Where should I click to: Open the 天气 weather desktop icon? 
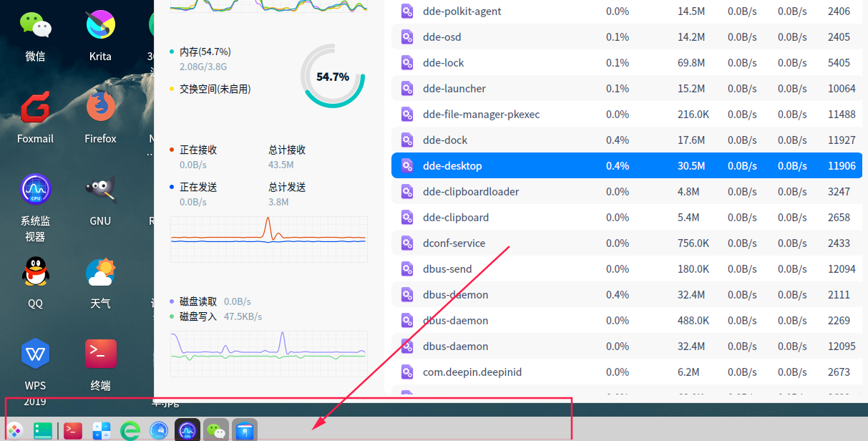pos(100,272)
